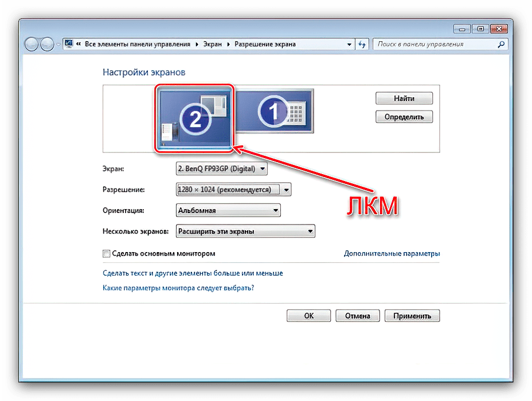The height and width of the screenshot is (401, 532).
Task: Open Дополнительные параметры link
Action: pyautogui.click(x=392, y=254)
